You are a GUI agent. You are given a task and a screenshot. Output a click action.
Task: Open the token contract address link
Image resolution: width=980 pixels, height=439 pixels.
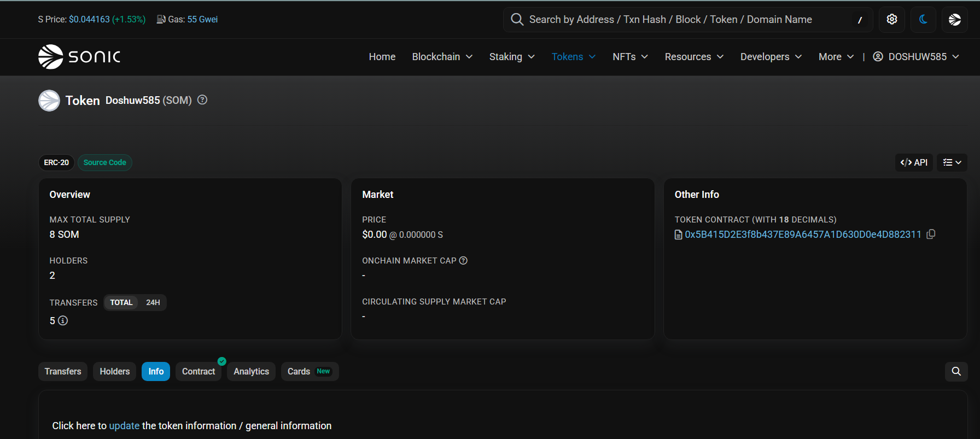[803, 235]
